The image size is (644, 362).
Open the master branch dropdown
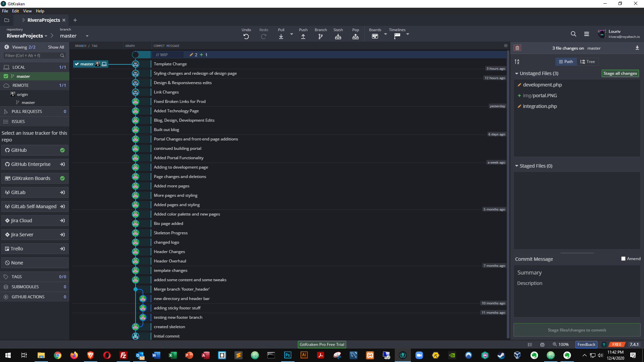pos(87,36)
